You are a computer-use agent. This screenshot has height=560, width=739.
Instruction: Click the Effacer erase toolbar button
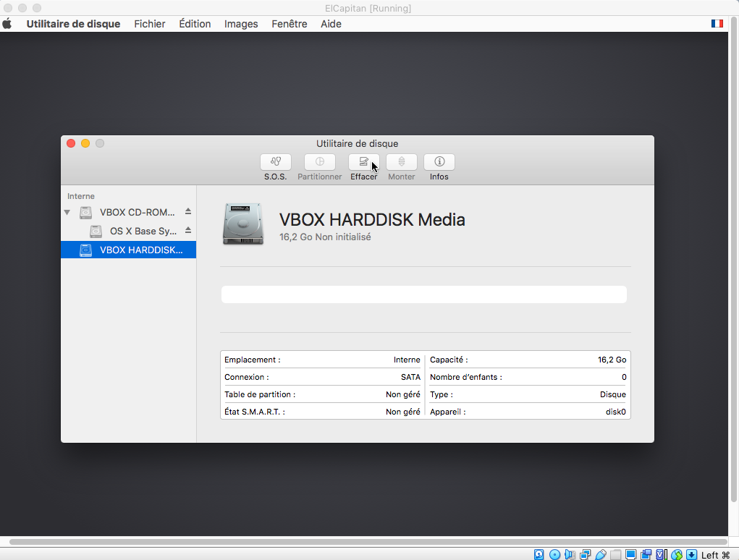(x=363, y=162)
